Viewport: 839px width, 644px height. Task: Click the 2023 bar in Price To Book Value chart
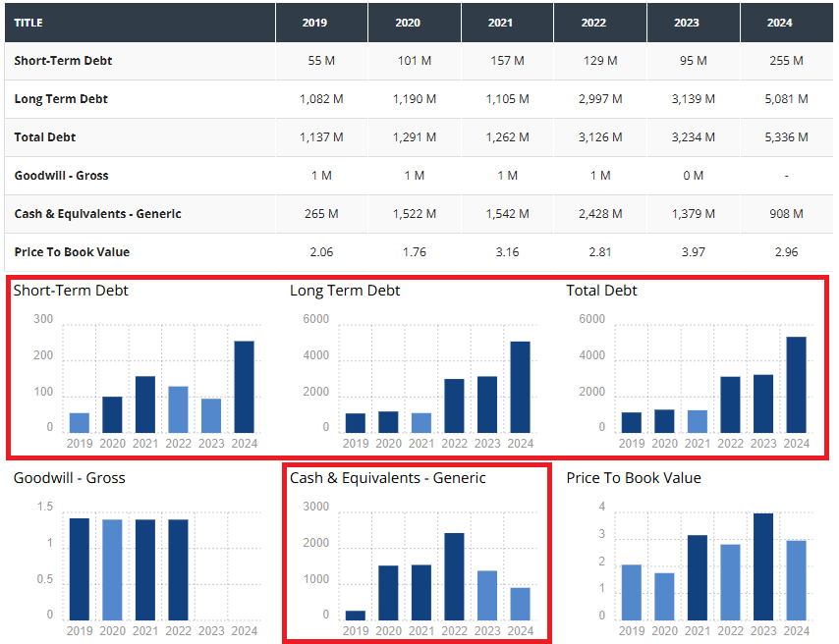[763, 566]
